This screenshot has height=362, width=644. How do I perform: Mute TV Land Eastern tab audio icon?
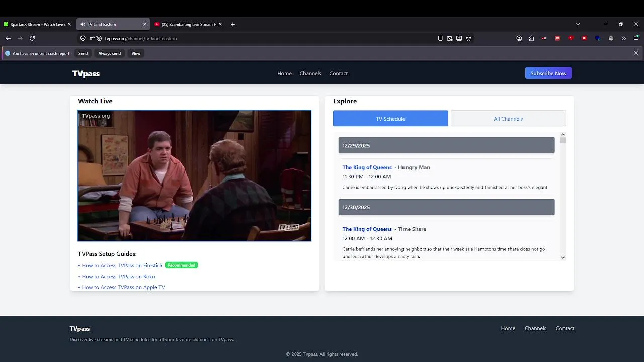click(x=83, y=24)
